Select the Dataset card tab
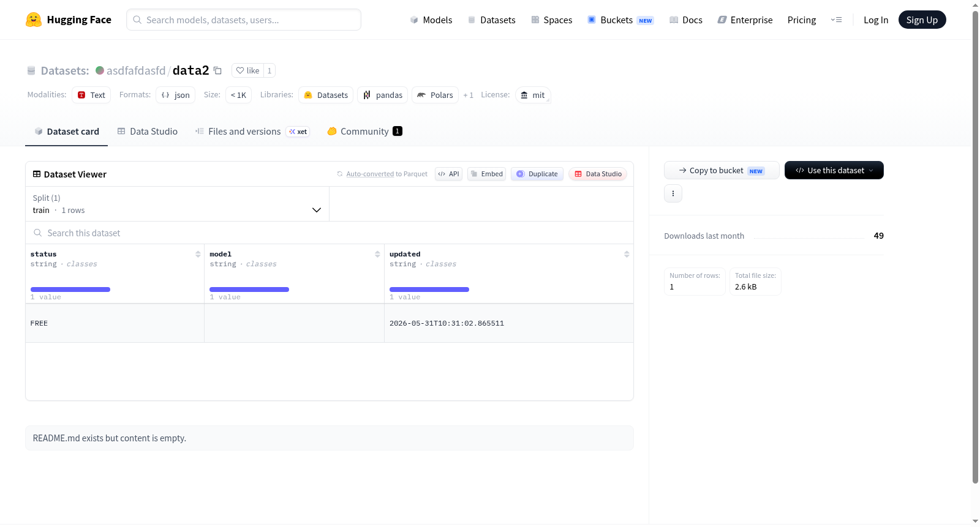Screen dimensions: 980x527 [67, 132]
